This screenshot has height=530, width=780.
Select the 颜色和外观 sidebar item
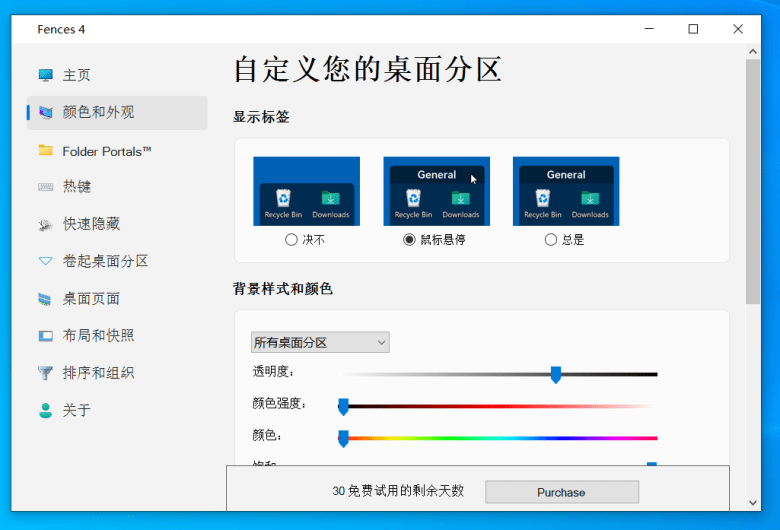pos(117,113)
